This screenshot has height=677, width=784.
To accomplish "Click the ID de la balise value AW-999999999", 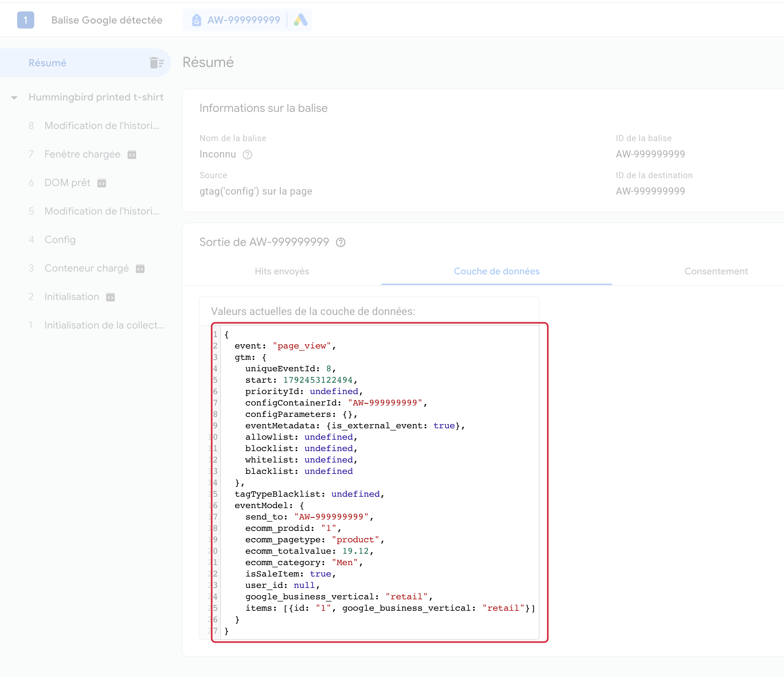I will coord(650,154).
